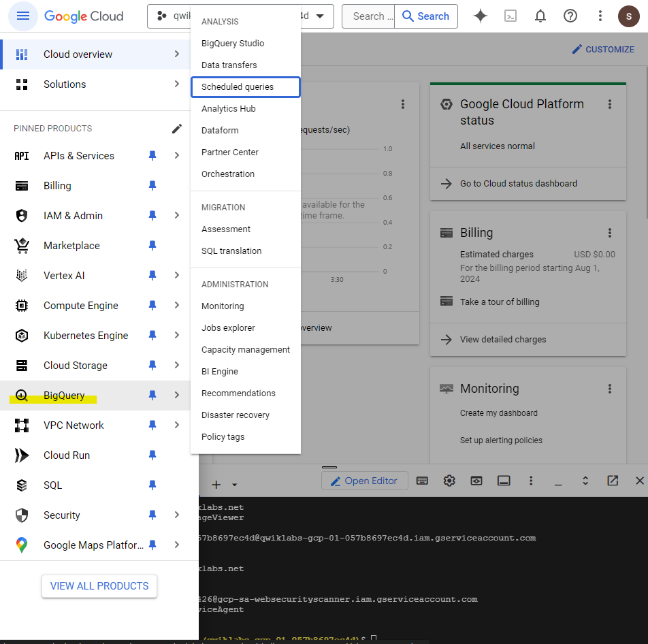Click the search input field
Viewport: 648px width, 644px height.
368,16
